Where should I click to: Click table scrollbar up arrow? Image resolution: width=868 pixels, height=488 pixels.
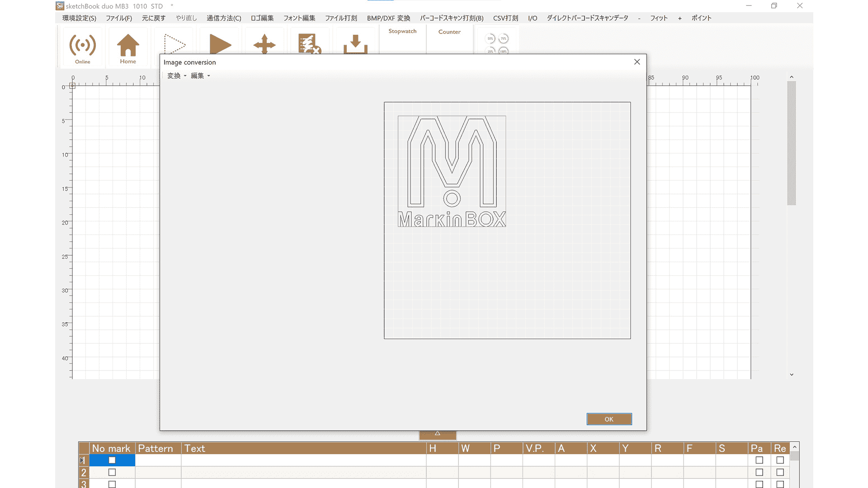coord(795,447)
